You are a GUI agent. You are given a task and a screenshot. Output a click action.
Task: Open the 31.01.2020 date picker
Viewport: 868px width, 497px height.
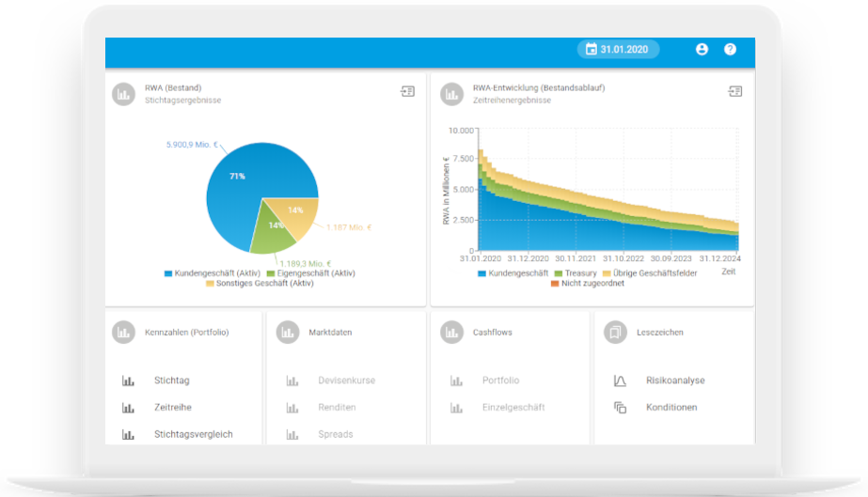(618, 50)
